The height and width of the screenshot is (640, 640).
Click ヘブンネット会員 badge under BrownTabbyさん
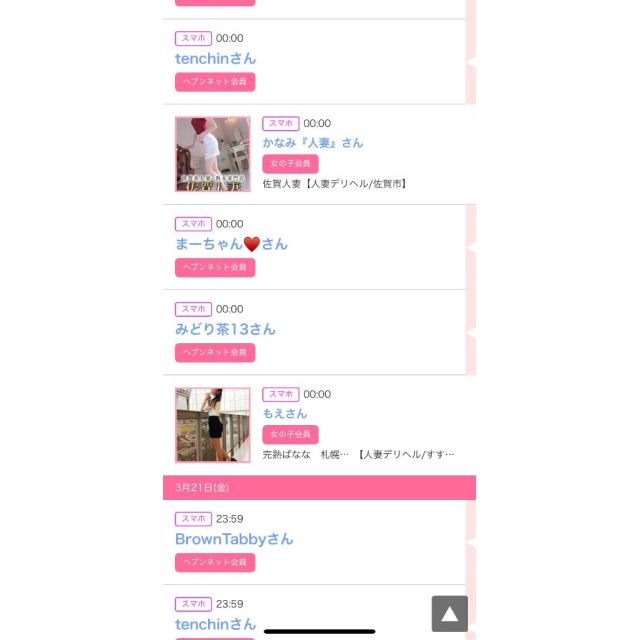[x=215, y=562]
